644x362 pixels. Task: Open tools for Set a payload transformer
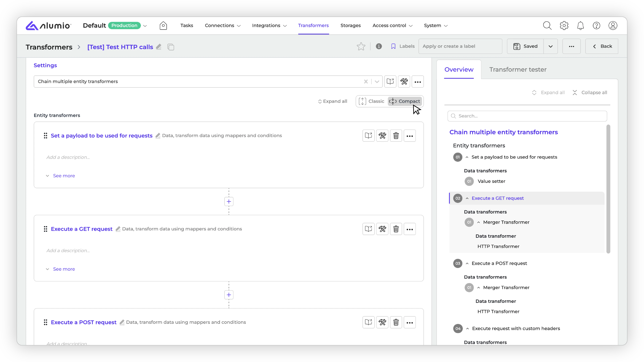click(x=382, y=136)
